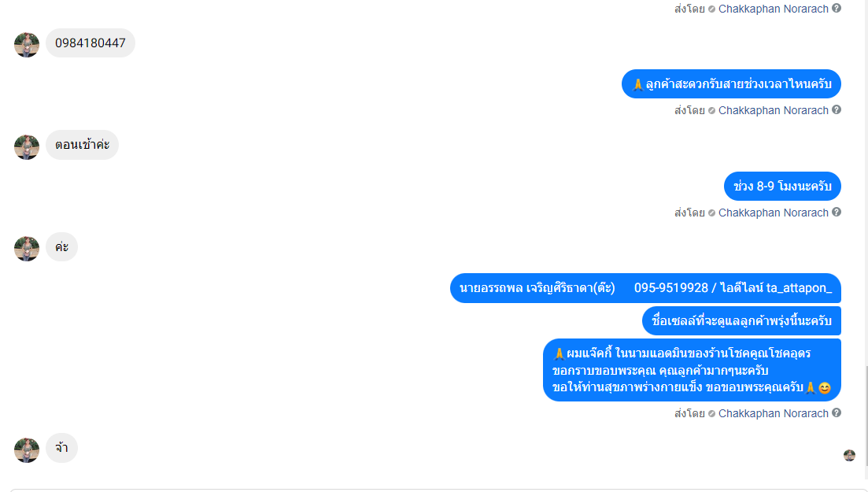Click small seen-receipt avatar at bottom right
Screen dimensions: 868x492
click(849, 456)
